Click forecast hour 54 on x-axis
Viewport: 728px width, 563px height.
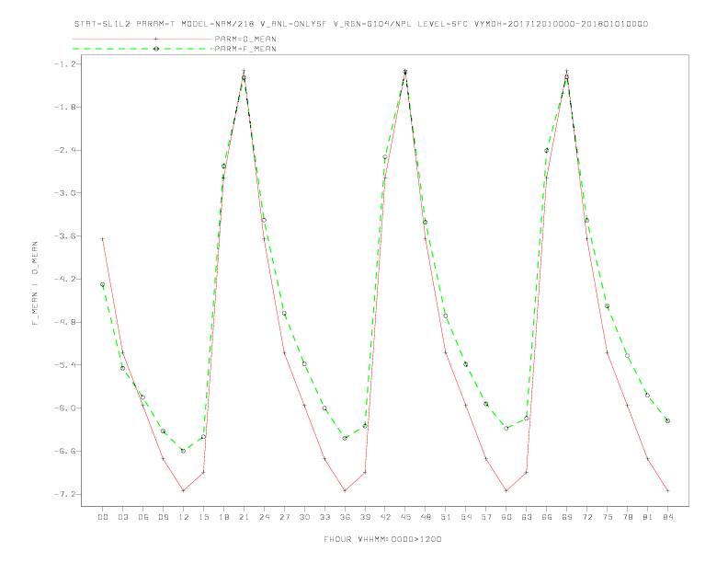point(466,517)
